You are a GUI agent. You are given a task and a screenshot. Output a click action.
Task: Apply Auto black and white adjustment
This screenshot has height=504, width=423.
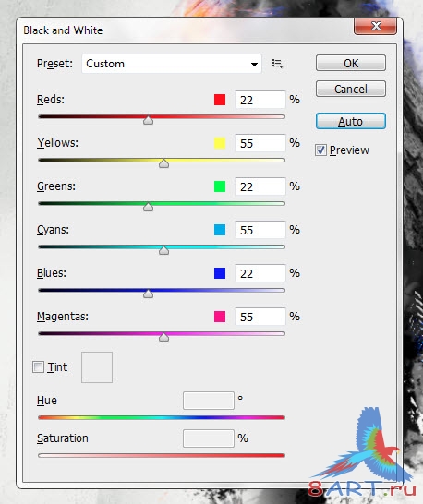[351, 121]
